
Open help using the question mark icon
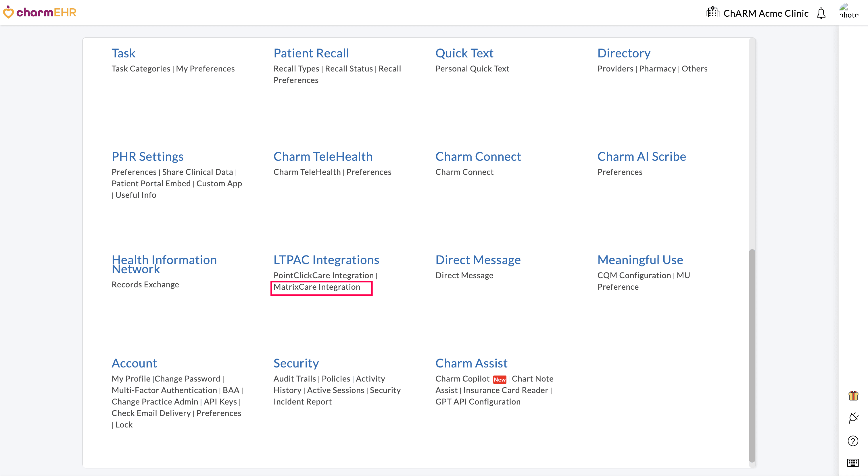[x=854, y=441]
